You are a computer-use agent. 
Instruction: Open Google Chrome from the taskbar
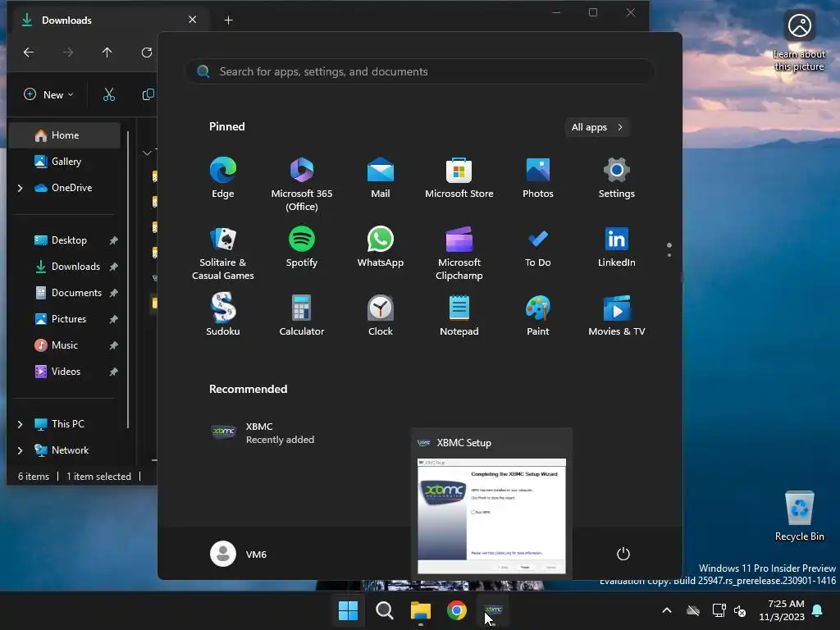pos(456,610)
